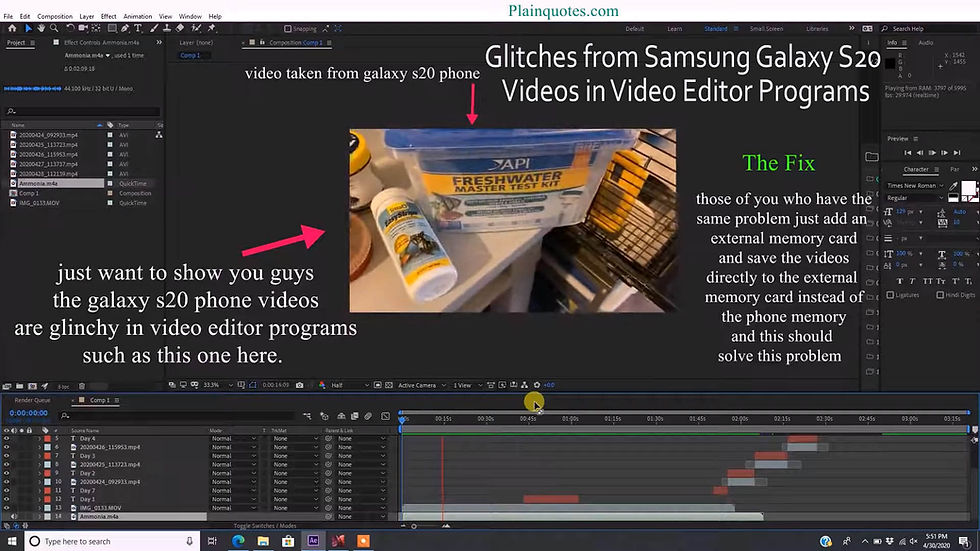
Task: Open Times New Roman font dropdown
Action: pos(915,186)
